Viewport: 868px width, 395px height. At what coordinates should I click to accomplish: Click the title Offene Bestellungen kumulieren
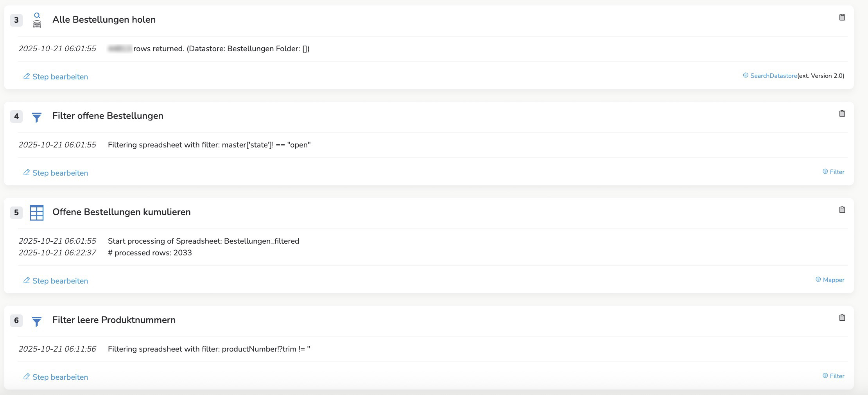coord(121,212)
